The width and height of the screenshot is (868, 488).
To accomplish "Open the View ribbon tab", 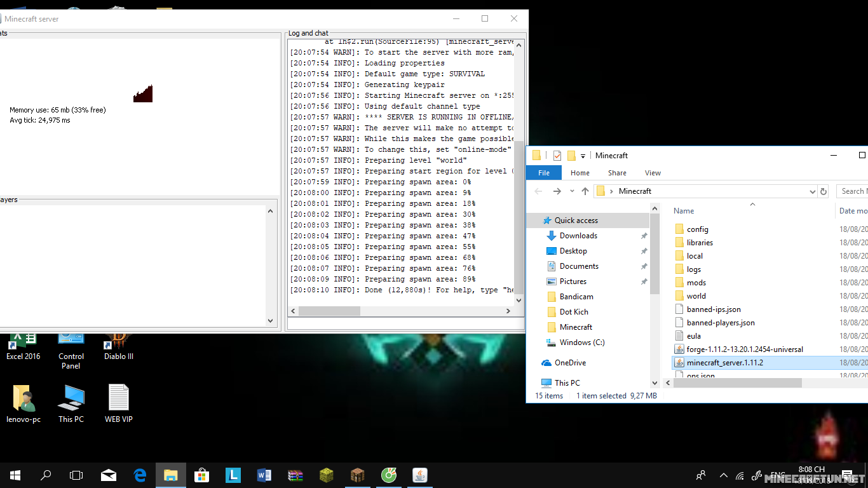I will coord(653,173).
